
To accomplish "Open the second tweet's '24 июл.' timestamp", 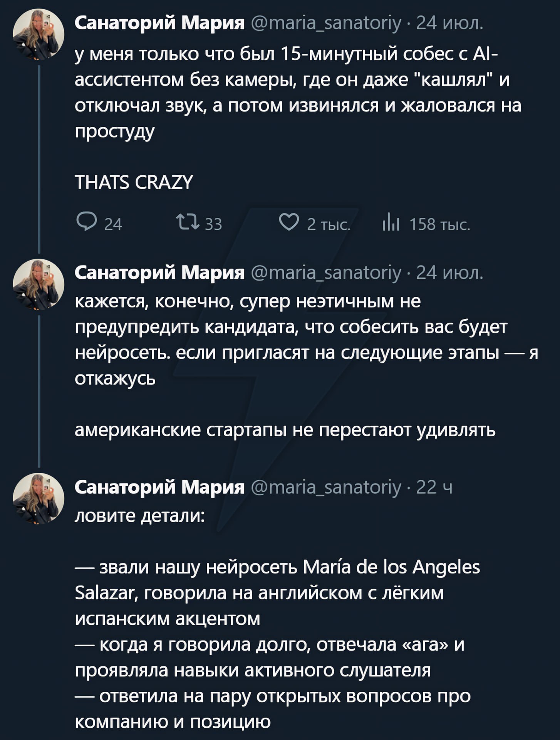I will click(449, 273).
